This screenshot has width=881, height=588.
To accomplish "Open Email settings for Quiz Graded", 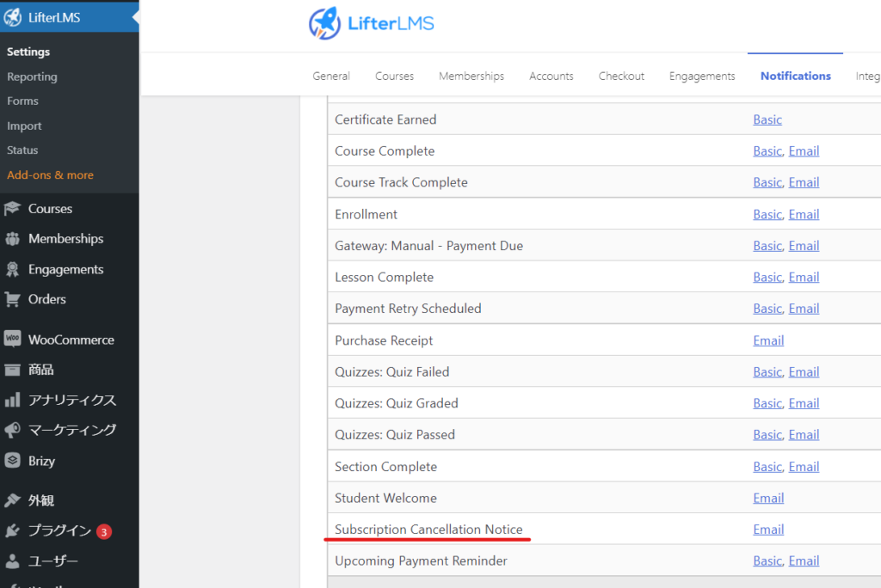I will coord(804,404).
